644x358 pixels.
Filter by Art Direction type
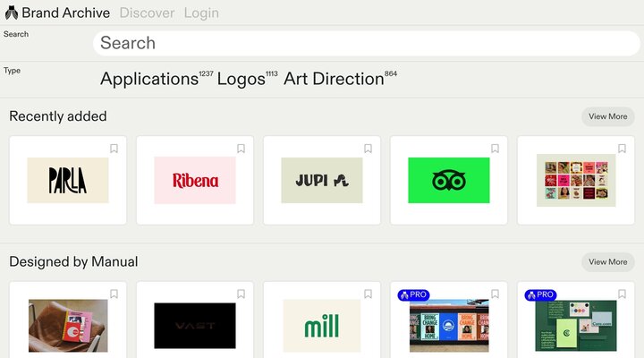point(334,79)
